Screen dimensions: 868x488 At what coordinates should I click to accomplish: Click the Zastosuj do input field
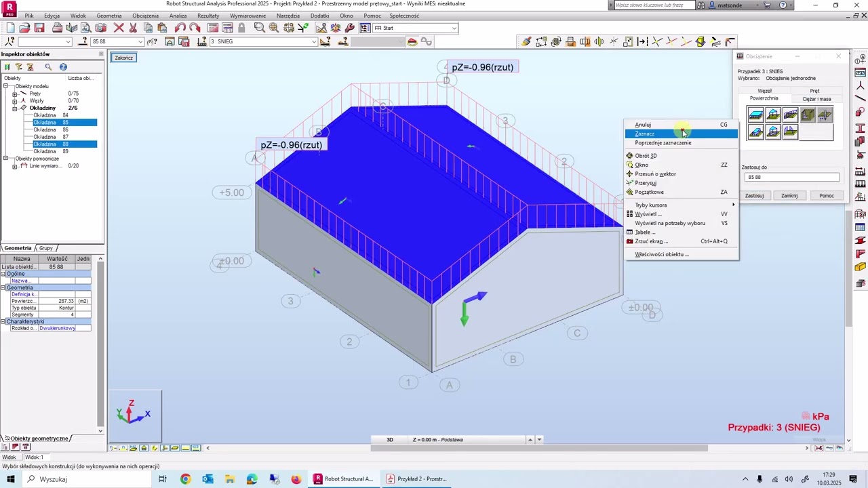791,178
